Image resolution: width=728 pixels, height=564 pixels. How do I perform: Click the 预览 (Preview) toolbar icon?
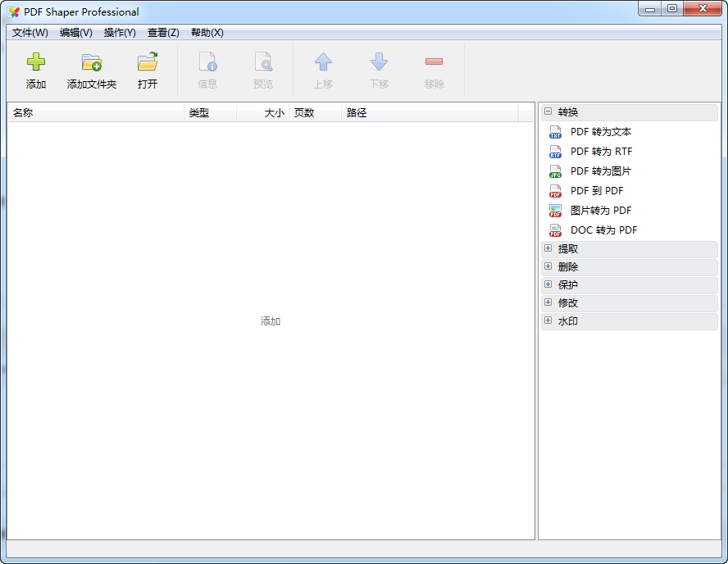click(x=264, y=70)
